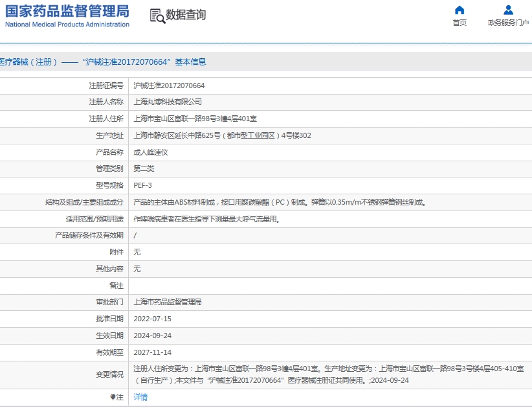The image size is (532, 410).
Task: Click the 注册人名称 row label
Action: tap(106, 102)
